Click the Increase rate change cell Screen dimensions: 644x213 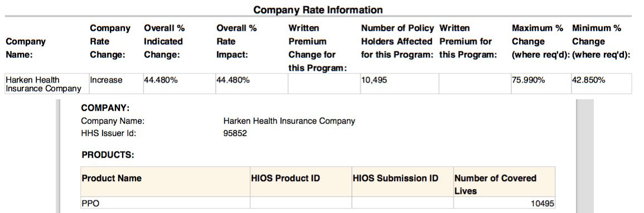pyautogui.click(x=115, y=84)
